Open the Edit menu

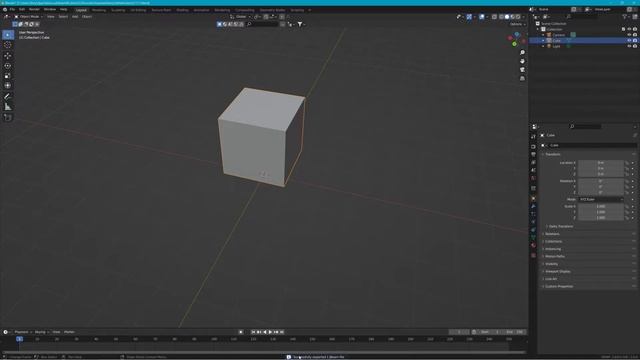pos(22,9)
